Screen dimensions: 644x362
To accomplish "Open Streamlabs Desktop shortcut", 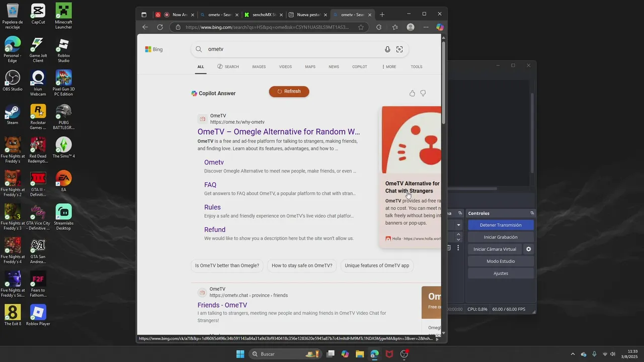I will [x=63, y=217].
